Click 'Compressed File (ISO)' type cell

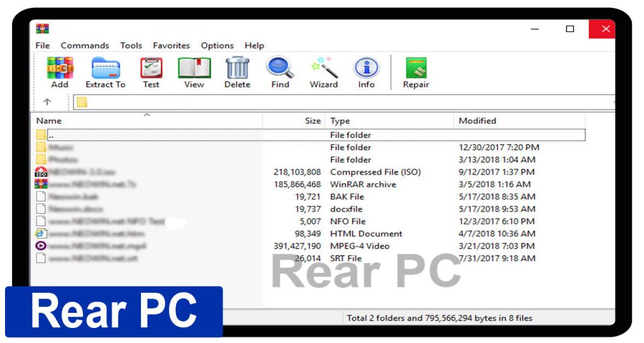click(375, 172)
